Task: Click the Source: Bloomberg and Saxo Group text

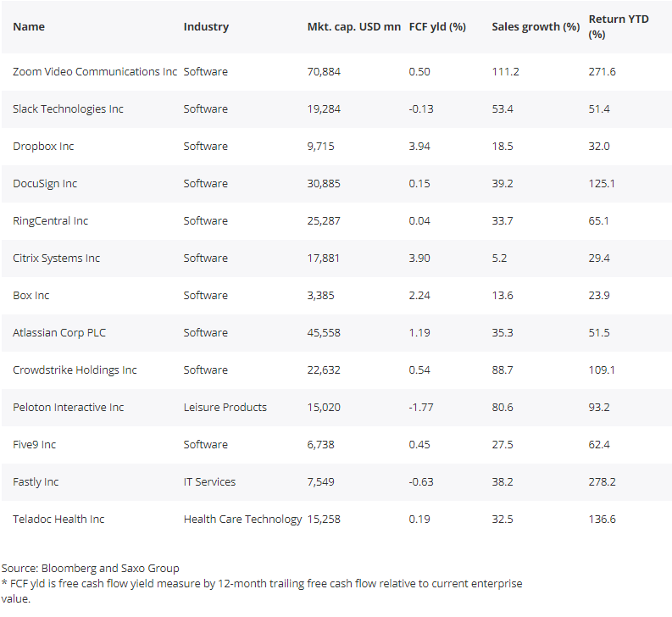Action: tap(90, 569)
